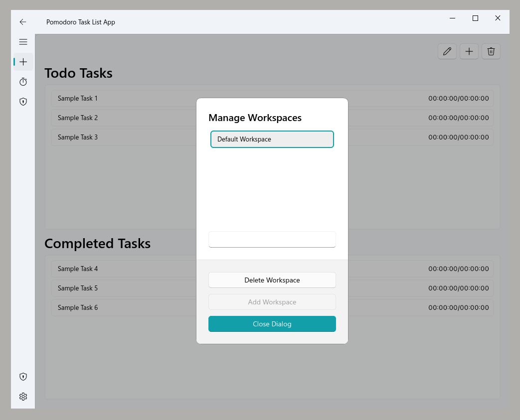Click the Completed Tasks heading

click(x=98, y=244)
